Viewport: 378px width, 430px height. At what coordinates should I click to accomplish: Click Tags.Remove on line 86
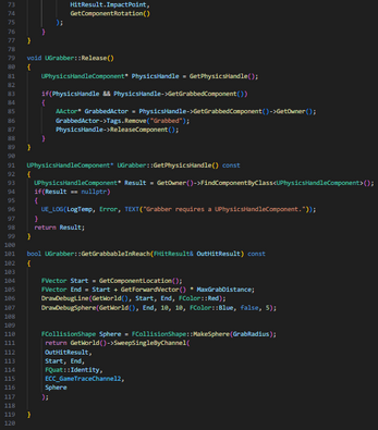tap(126, 121)
